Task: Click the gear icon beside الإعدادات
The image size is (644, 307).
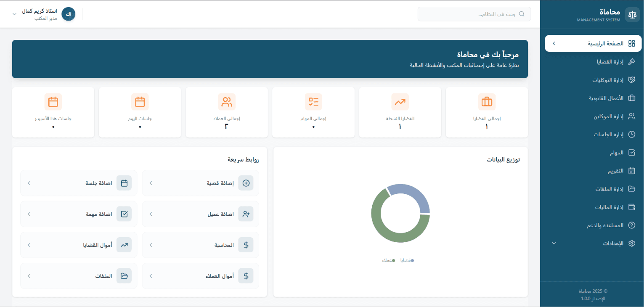Action: (631, 243)
